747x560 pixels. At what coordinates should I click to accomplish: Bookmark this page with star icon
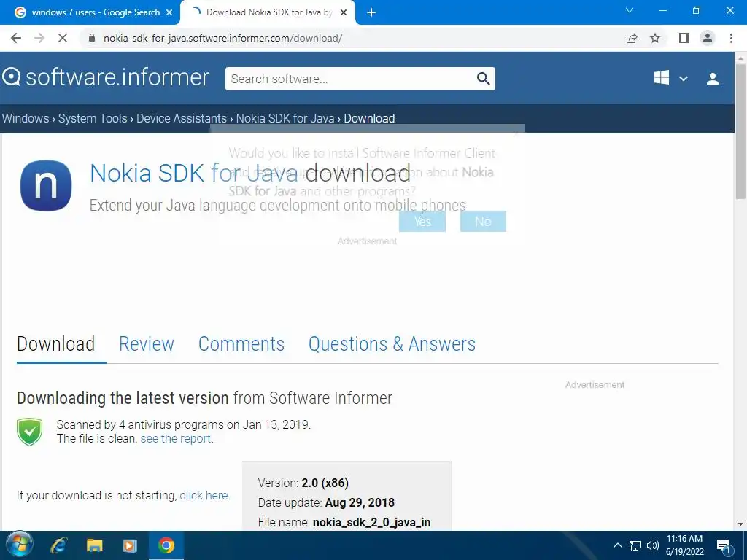point(655,38)
